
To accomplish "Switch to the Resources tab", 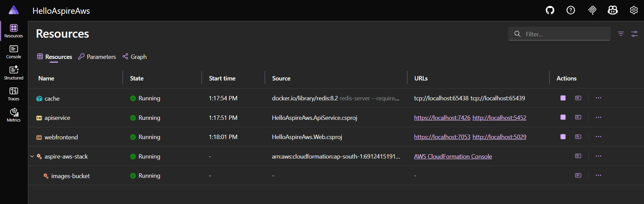I will 54,57.
